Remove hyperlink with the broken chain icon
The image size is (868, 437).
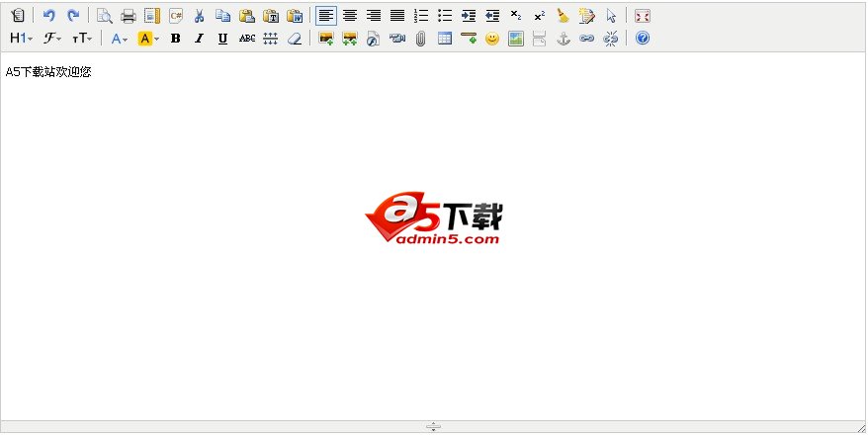point(611,39)
